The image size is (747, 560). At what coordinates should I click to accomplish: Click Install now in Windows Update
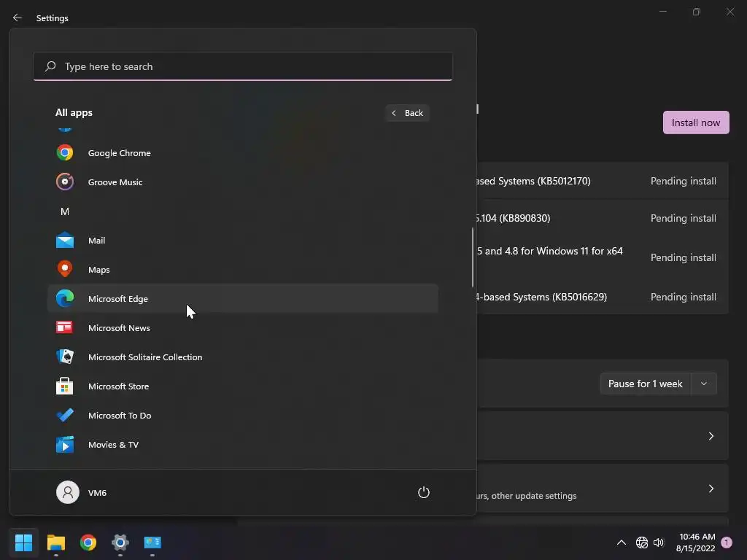pyautogui.click(x=696, y=122)
